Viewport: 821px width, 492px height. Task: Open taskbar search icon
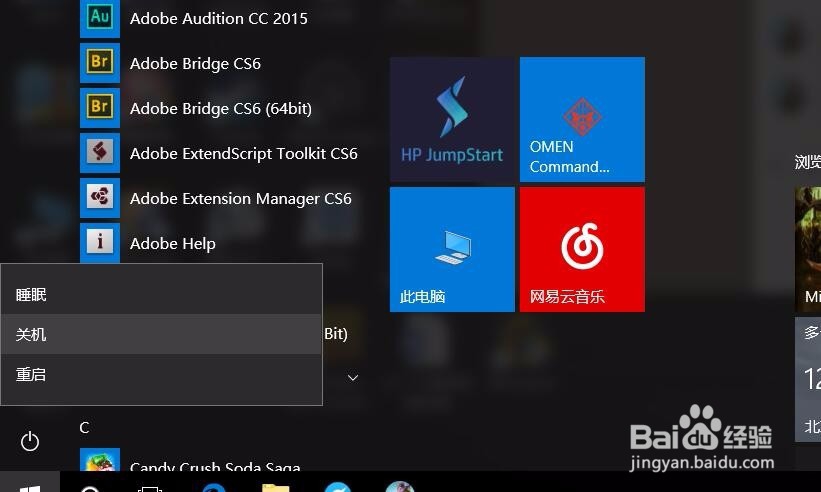pos(90,488)
